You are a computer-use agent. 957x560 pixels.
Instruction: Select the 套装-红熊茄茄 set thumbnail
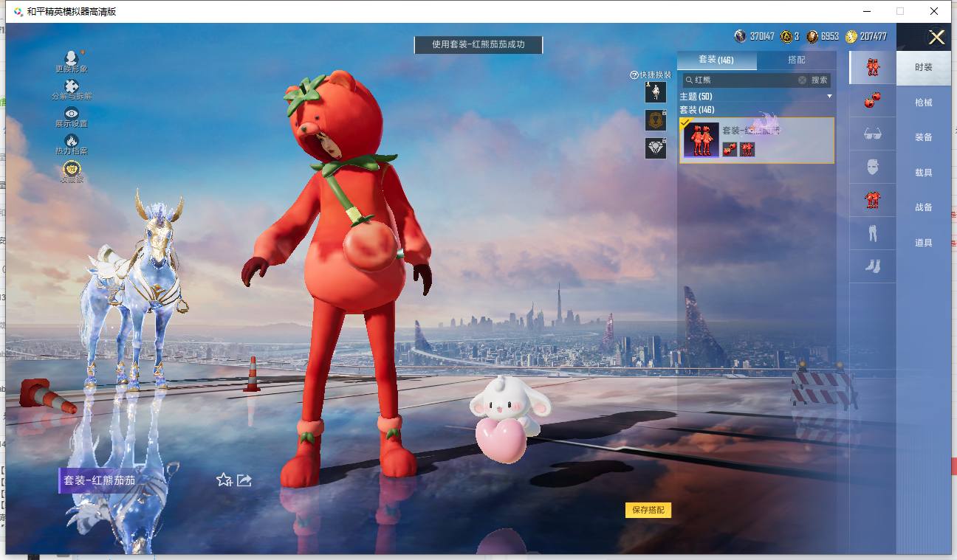(702, 140)
